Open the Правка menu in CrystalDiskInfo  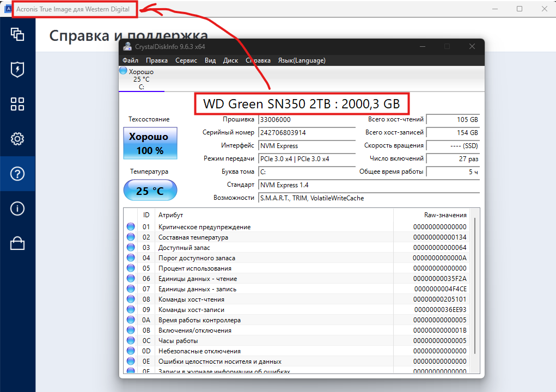pos(157,60)
